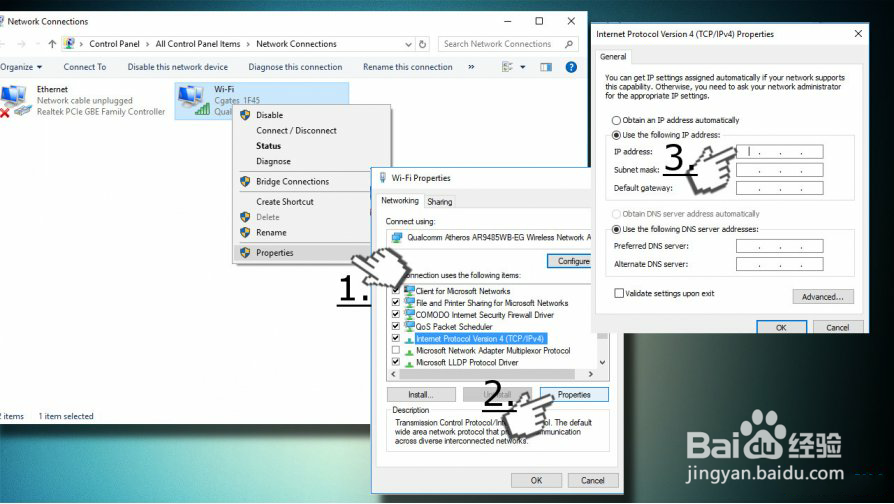Click Properties button in Wi-Fi Properties
The height and width of the screenshot is (504, 894).
point(574,395)
